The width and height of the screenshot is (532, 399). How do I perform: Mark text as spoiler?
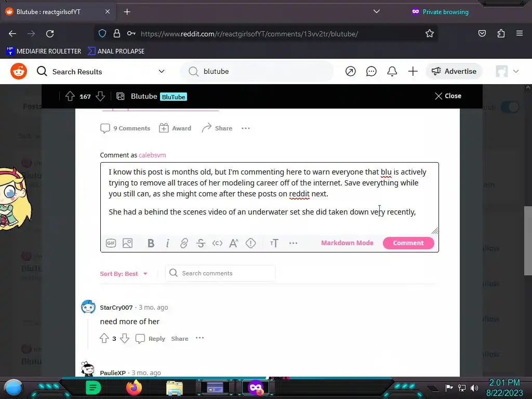click(x=251, y=243)
